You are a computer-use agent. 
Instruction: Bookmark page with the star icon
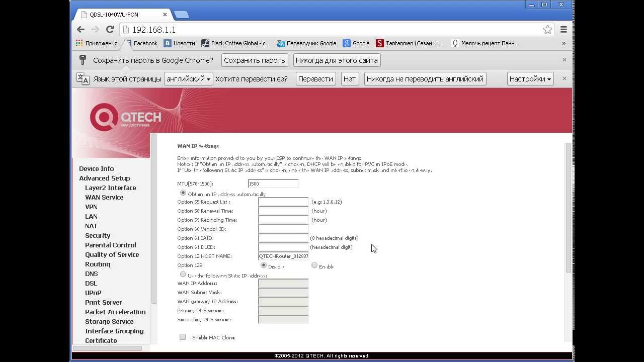click(547, 30)
